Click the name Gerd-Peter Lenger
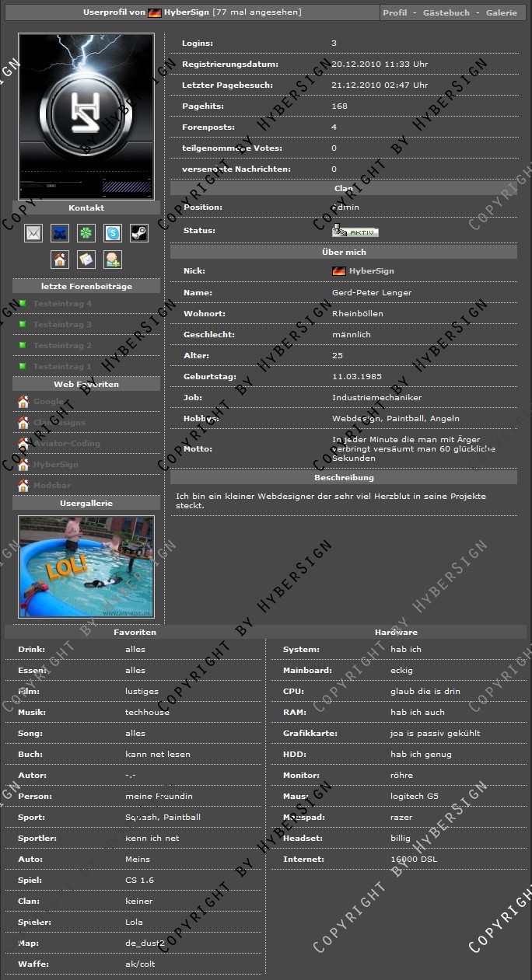Viewport: 532px width, 980px height. tap(372, 292)
